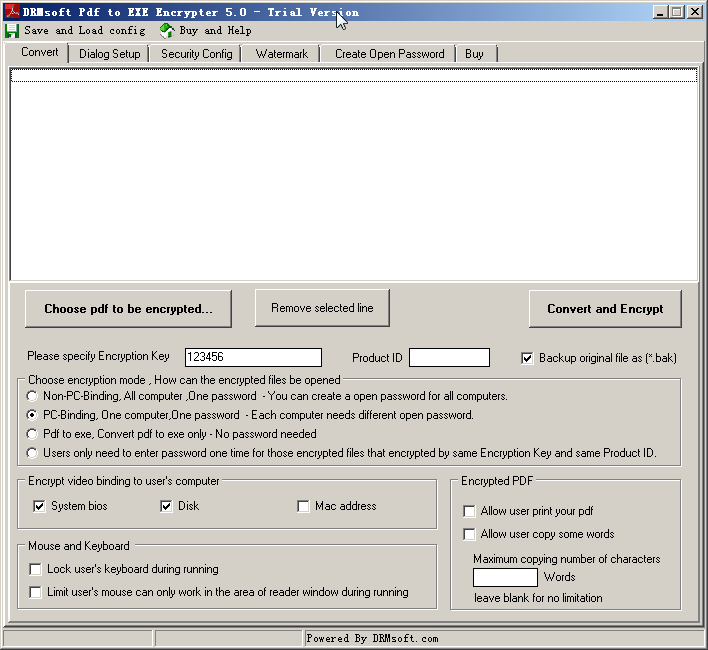Open Buy and Help menu
The width and height of the screenshot is (708, 650).
(x=215, y=30)
